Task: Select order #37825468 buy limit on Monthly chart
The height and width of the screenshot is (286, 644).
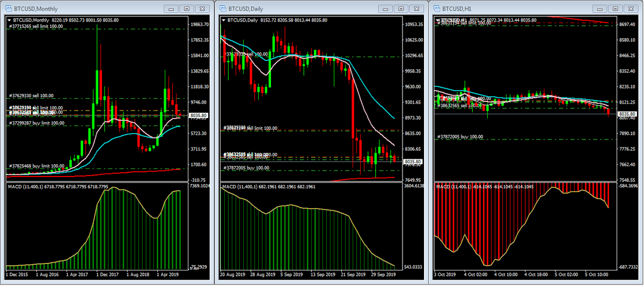Action: pyautogui.click(x=36, y=166)
